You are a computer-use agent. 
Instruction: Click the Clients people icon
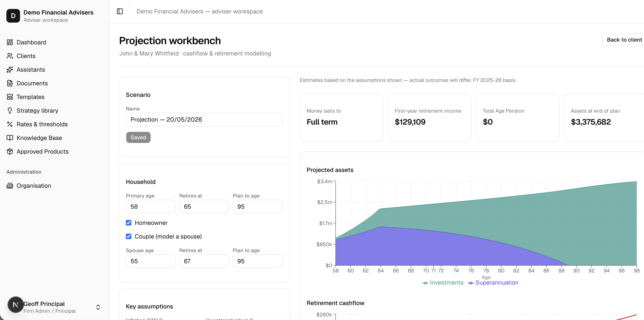point(10,56)
